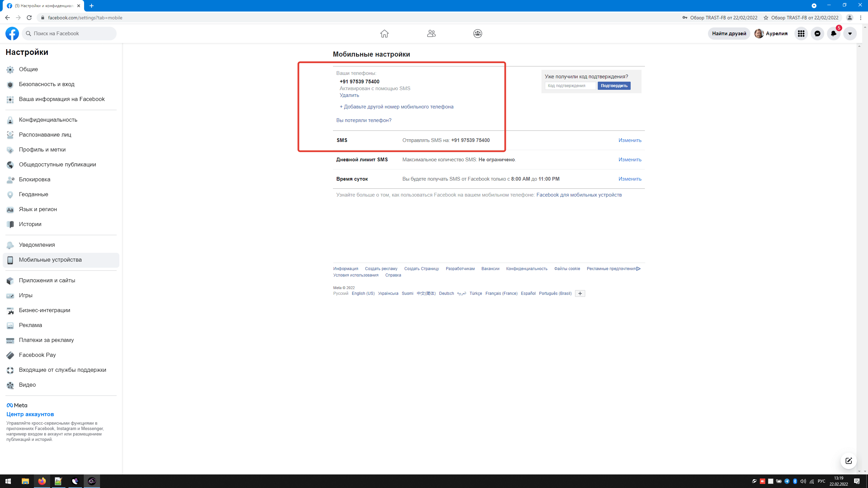Click the Истории book icon
The image size is (868, 488).
[x=10, y=224]
